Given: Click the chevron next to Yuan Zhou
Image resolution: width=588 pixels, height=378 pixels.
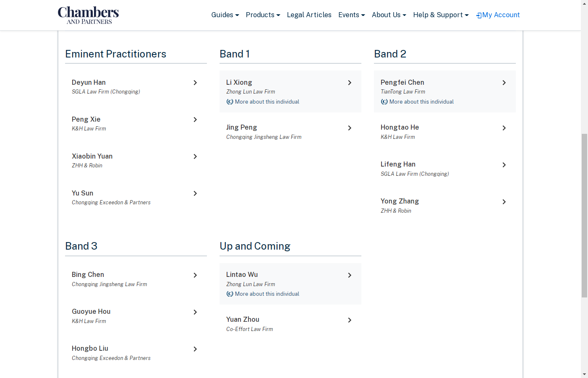Looking at the screenshot, I should 350,320.
